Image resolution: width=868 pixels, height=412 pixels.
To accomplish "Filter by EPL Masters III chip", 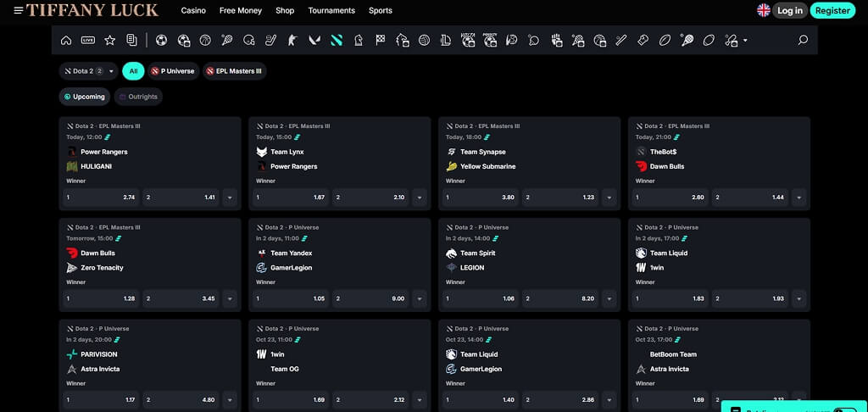I will [x=234, y=71].
